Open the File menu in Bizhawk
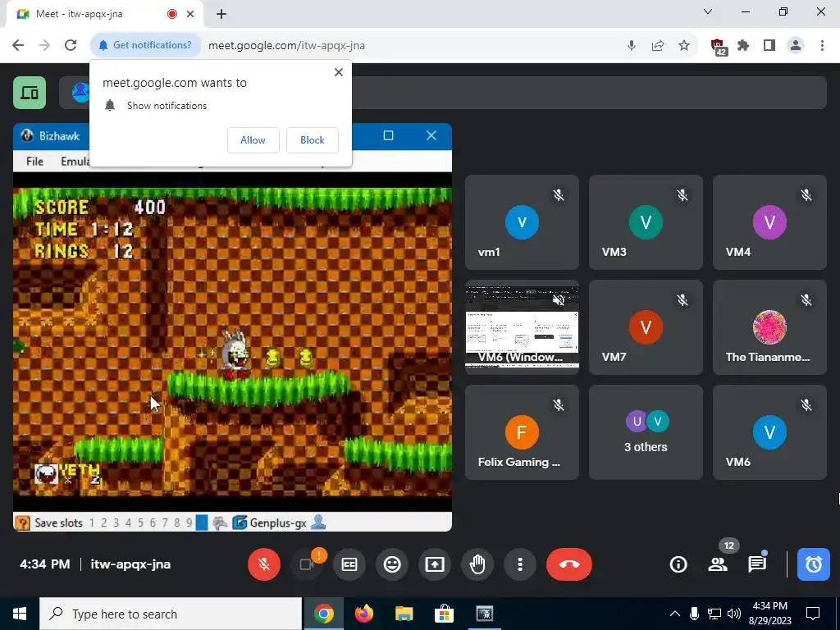 click(34, 162)
